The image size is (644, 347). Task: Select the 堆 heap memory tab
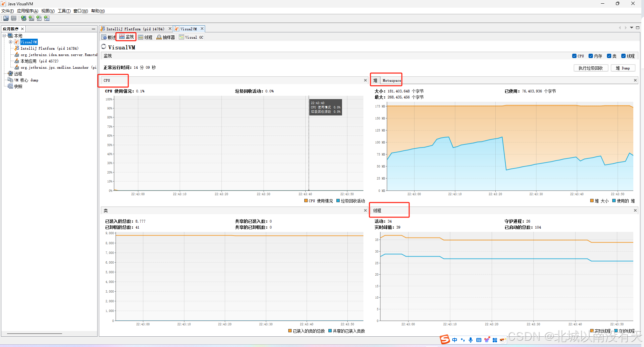375,80
